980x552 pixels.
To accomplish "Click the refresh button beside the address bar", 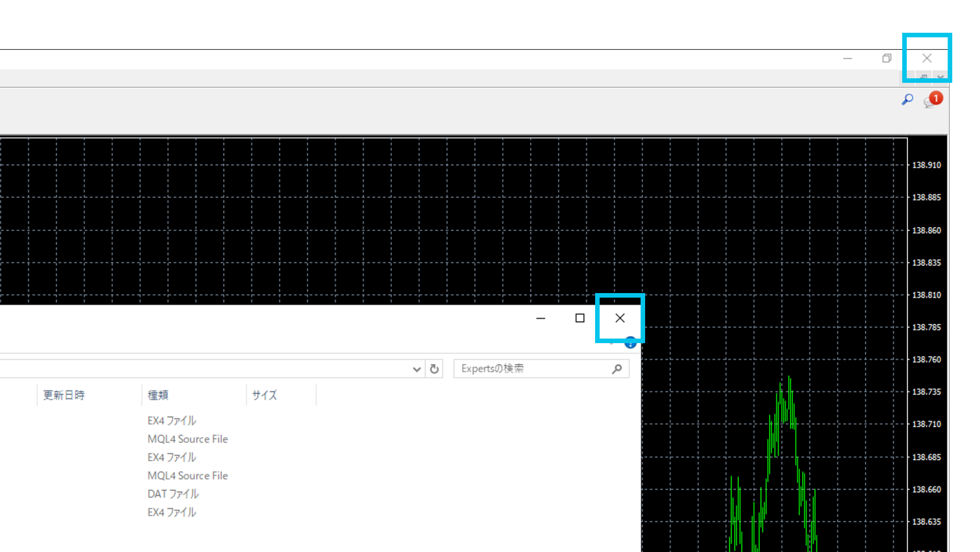I will click(x=434, y=369).
